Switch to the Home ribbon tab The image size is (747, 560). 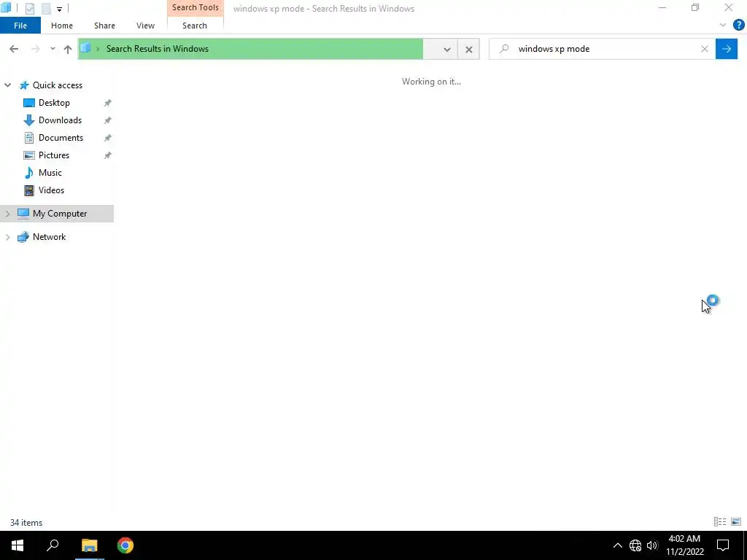click(x=62, y=26)
